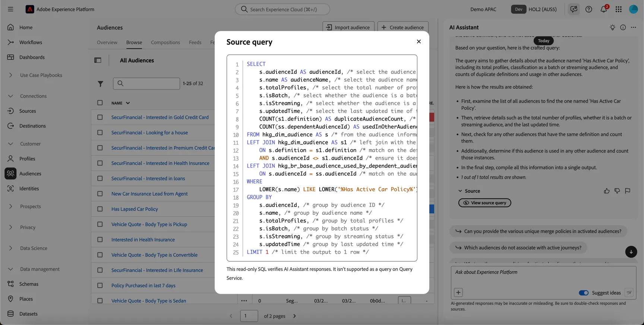
Task: Close the Source query dialog
Action: (x=419, y=41)
